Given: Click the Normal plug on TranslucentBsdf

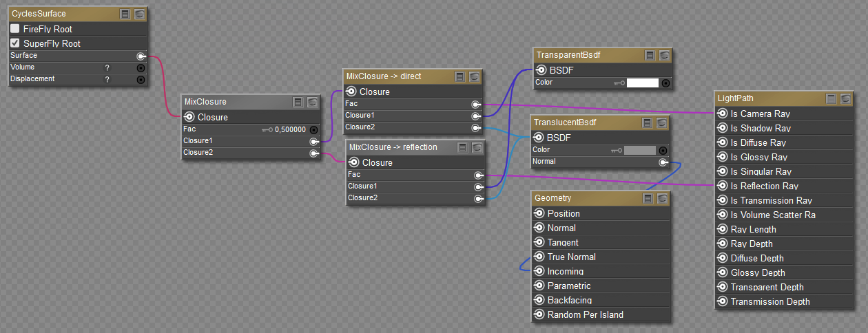Looking at the screenshot, I should [x=663, y=162].
